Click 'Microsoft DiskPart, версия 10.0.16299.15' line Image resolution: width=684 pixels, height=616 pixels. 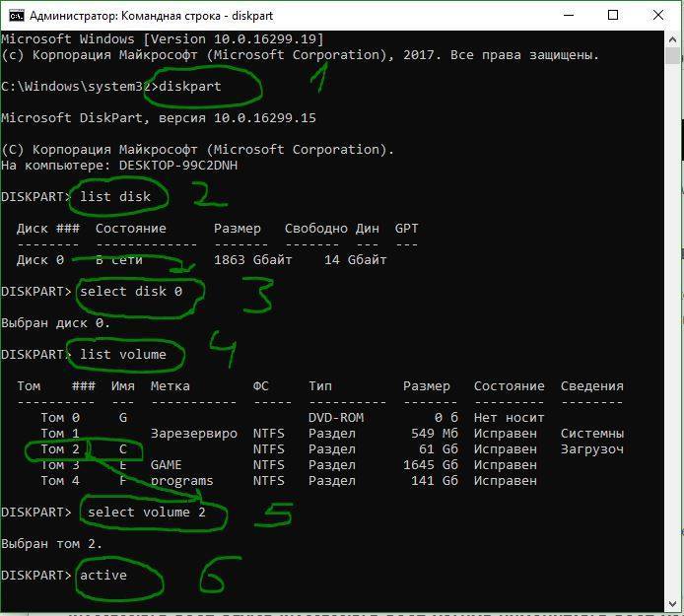click(x=159, y=118)
